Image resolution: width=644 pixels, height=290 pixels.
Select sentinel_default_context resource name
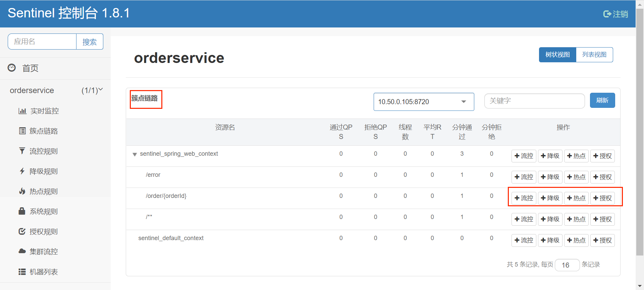point(171,238)
